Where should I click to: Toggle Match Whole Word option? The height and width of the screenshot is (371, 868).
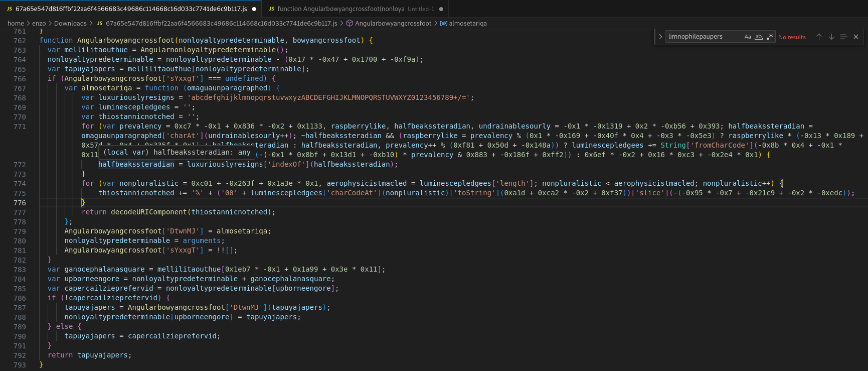click(x=759, y=37)
